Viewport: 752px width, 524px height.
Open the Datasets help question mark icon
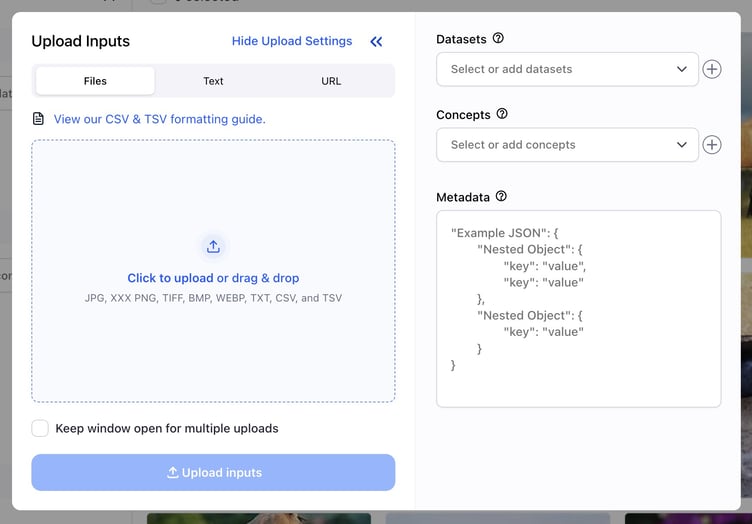click(x=498, y=39)
